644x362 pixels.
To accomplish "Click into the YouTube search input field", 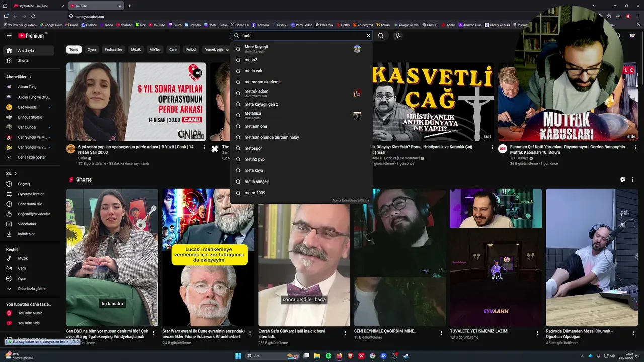I will click(x=302, y=36).
